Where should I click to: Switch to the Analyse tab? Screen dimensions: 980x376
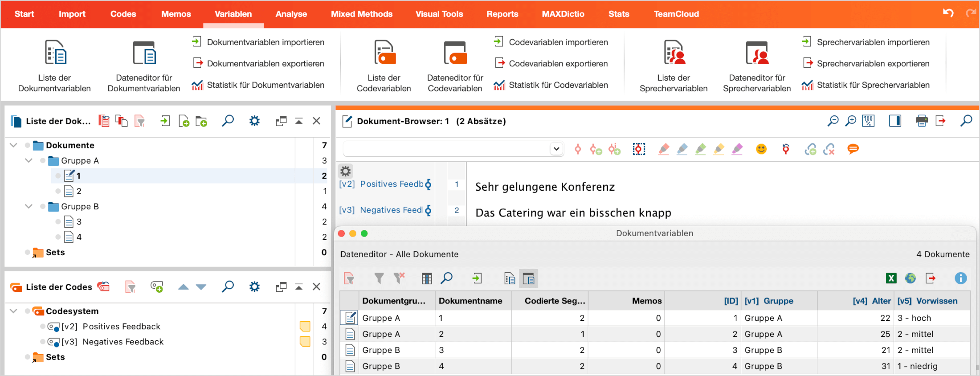point(291,14)
